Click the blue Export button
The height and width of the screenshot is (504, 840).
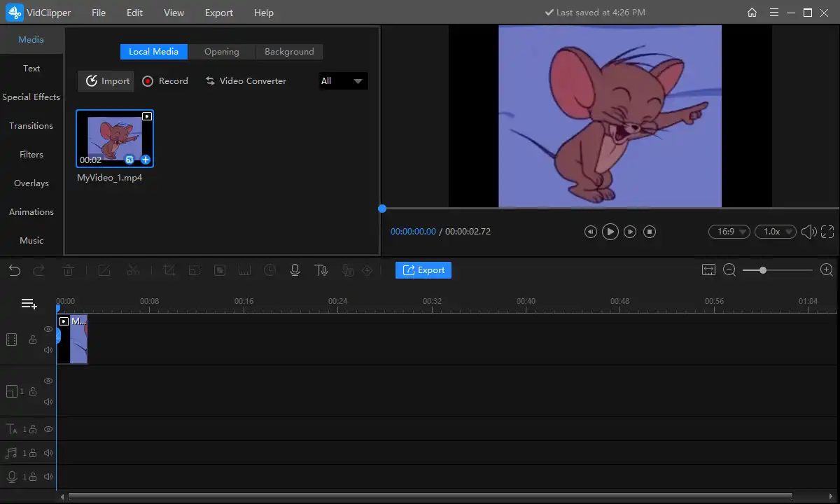[423, 270]
